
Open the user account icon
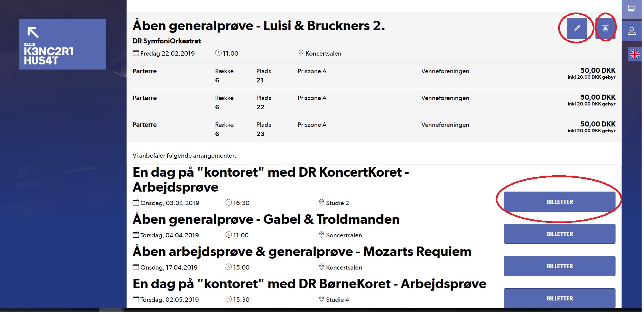(631, 31)
